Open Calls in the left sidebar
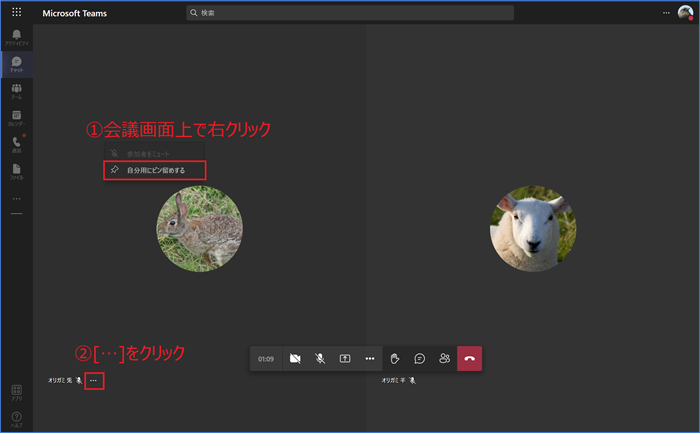Screen dimensions: 700x433 click(16, 145)
